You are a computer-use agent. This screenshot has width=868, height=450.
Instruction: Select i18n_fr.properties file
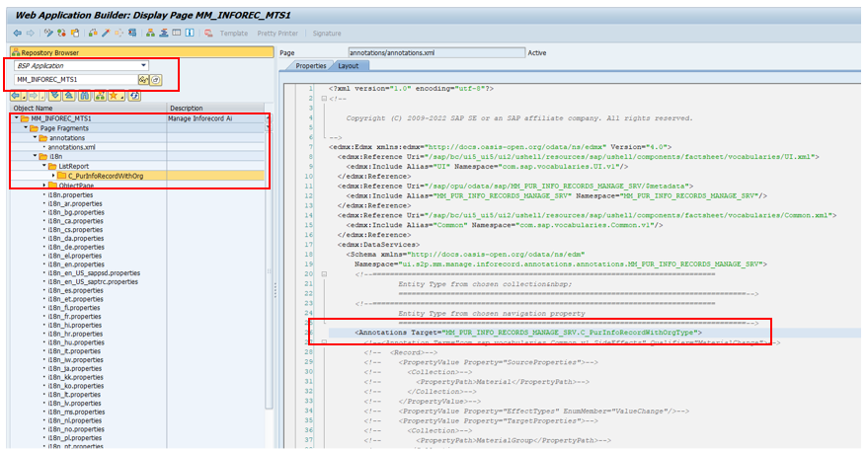click(x=75, y=317)
